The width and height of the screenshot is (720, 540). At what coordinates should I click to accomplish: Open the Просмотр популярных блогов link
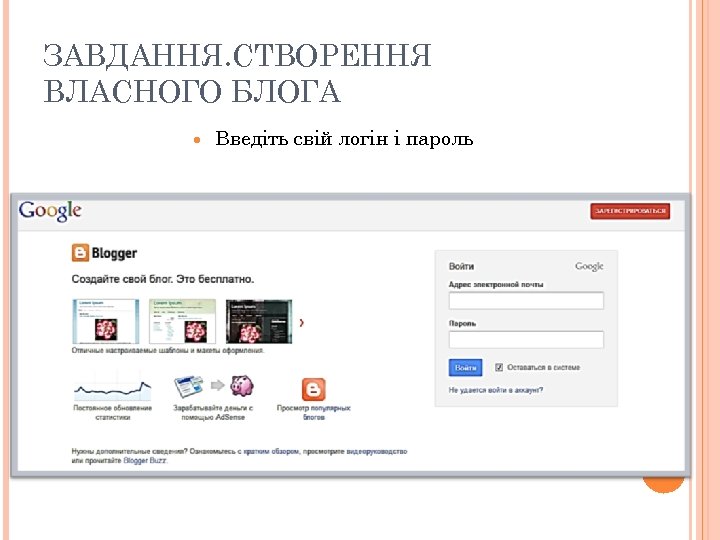(x=314, y=412)
